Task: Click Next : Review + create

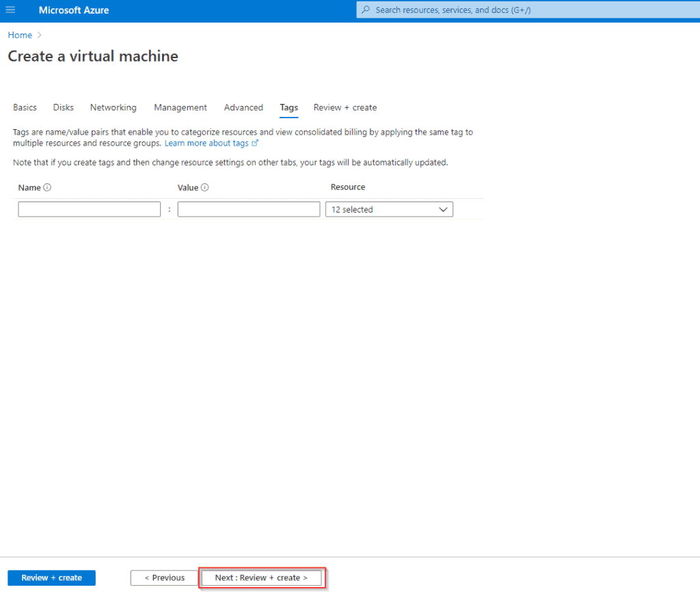Action: pos(262,577)
